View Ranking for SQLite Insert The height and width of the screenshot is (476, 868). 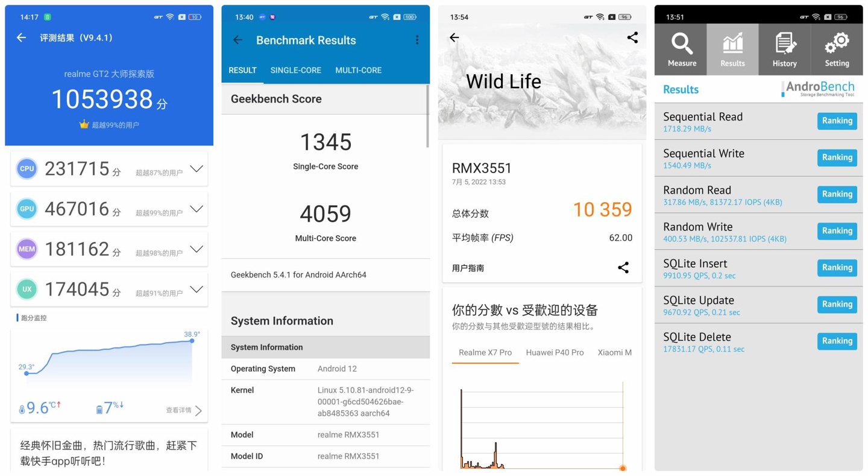[837, 268]
